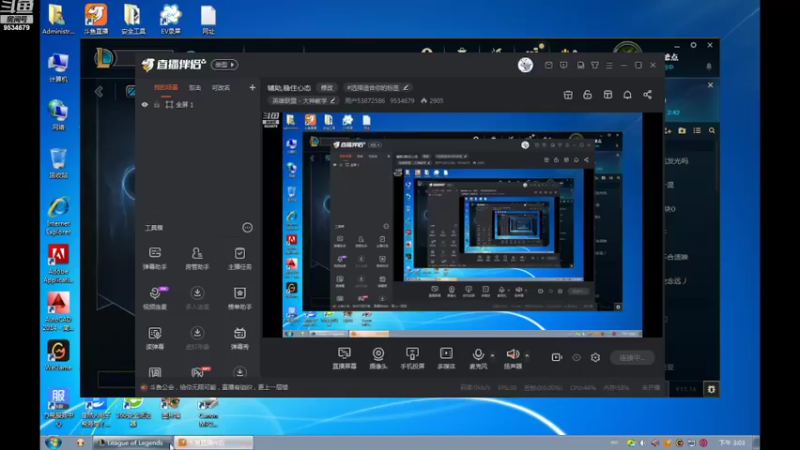Add a 多媒体 media source
Image resolution: width=800 pixels, height=450 pixels.
click(446, 358)
